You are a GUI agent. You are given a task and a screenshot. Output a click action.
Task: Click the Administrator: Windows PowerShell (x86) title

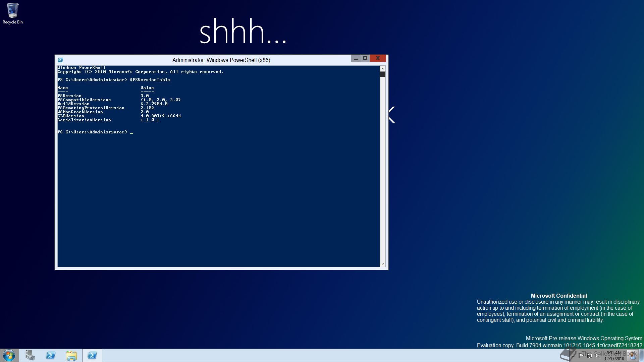tap(221, 60)
